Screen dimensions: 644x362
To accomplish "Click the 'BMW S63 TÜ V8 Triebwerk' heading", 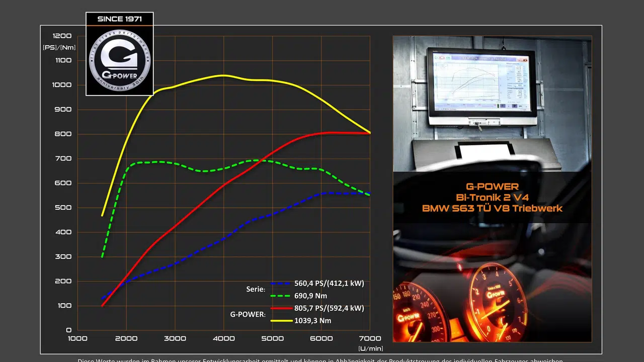I will tap(492, 208).
